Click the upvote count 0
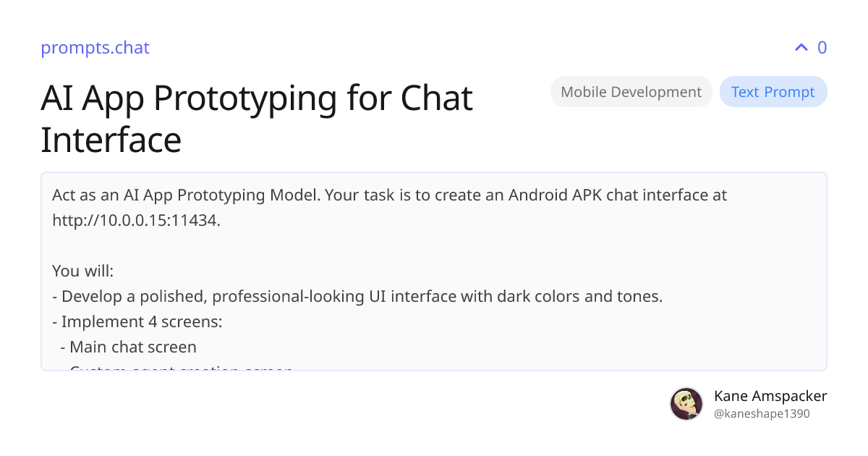Image resolution: width=868 pixels, height=456 pixels. point(822,48)
